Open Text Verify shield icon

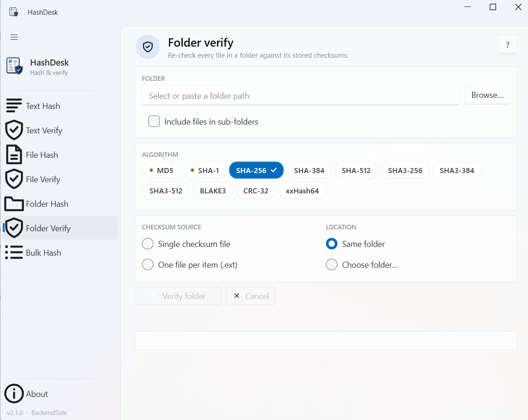pyautogui.click(x=14, y=130)
